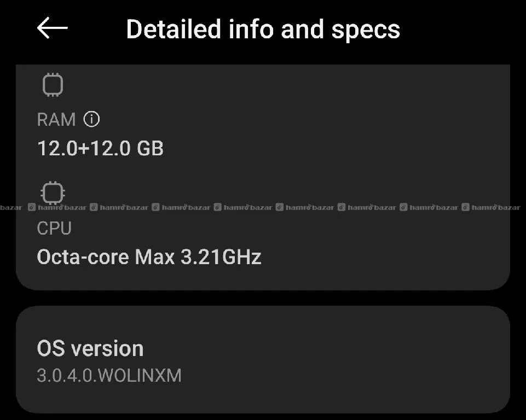Tap the 3.21GHz clock speed
526x420 pixels.
pos(221,256)
